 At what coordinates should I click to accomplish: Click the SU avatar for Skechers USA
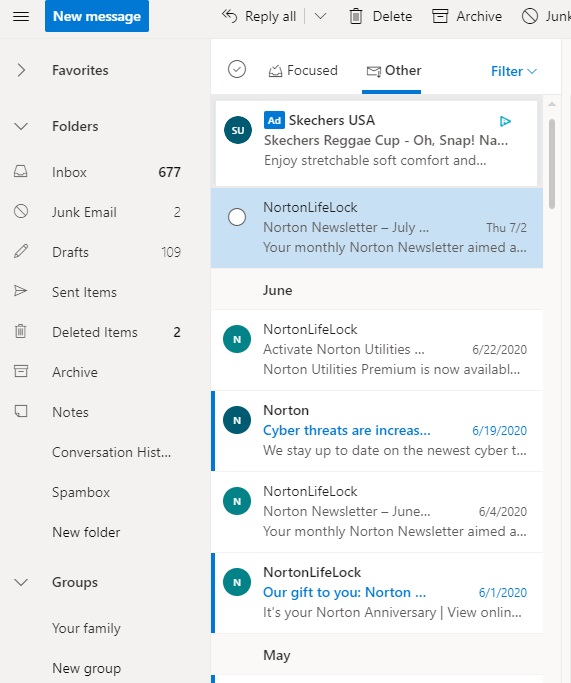[x=238, y=130]
